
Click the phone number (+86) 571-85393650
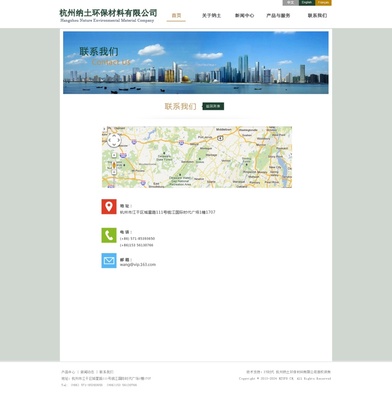[x=137, y=239]
